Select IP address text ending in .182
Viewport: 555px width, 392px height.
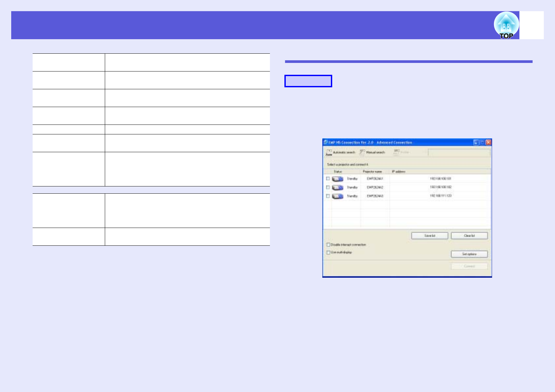pos(441,187)
